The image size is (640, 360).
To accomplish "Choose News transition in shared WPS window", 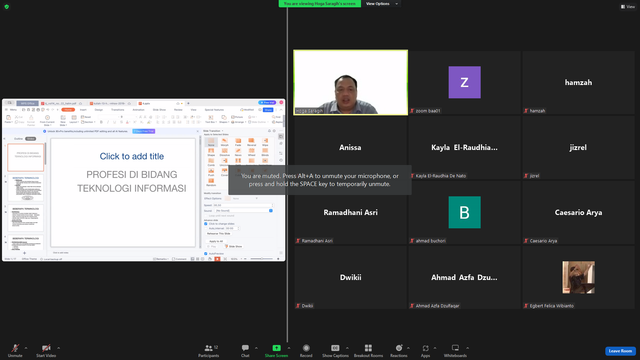I will click(238, 152).
